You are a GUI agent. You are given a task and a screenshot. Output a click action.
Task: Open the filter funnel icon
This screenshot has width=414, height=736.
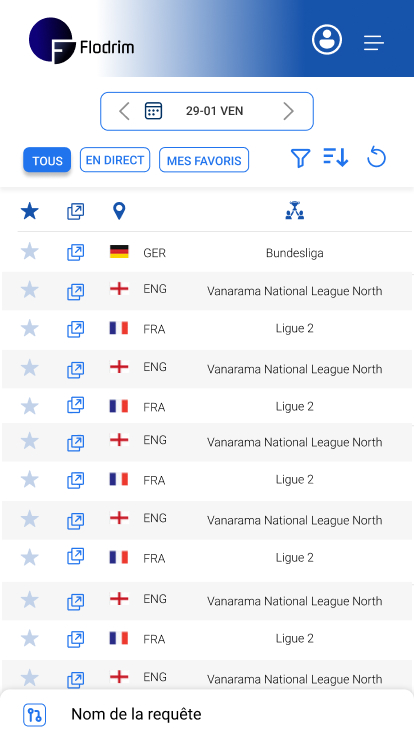[300, 158]
